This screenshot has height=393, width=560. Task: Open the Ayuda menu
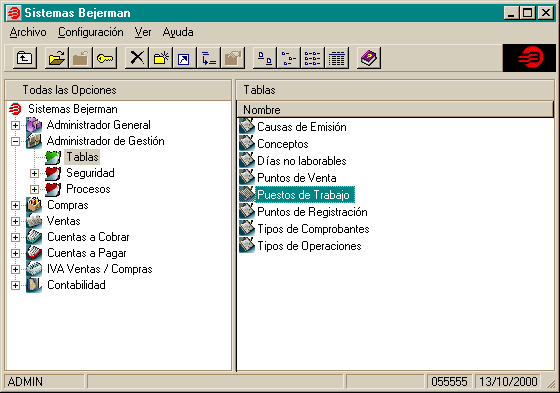tap(178, 32)
